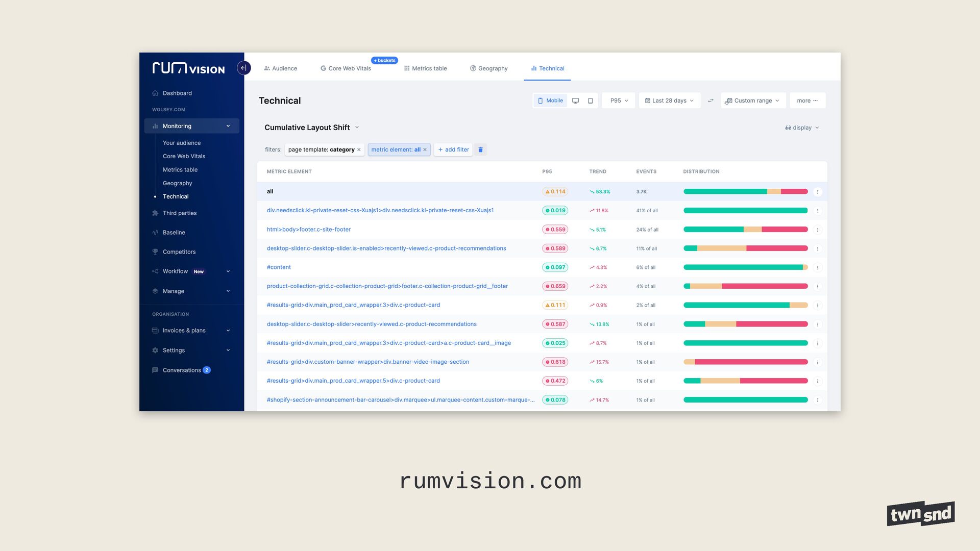
Task: Open kebab menu for the 'all' row
Action: point(818,192)
